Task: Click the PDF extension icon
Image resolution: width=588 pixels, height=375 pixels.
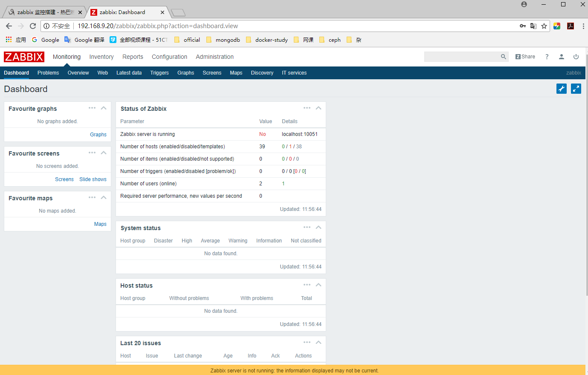Action: [x=571, y=26]
